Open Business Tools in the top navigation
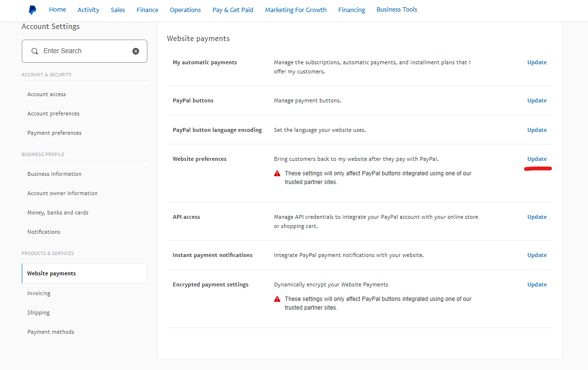 397,10
